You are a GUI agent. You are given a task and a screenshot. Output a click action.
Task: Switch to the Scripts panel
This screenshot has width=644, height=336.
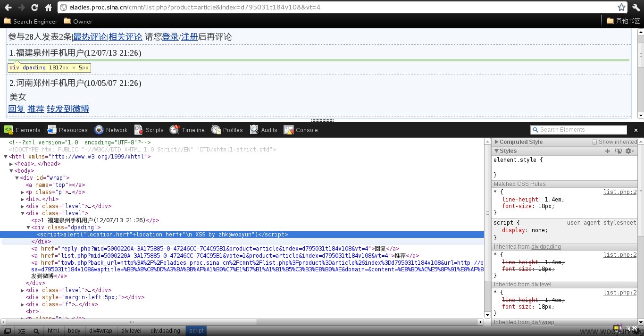149,130
